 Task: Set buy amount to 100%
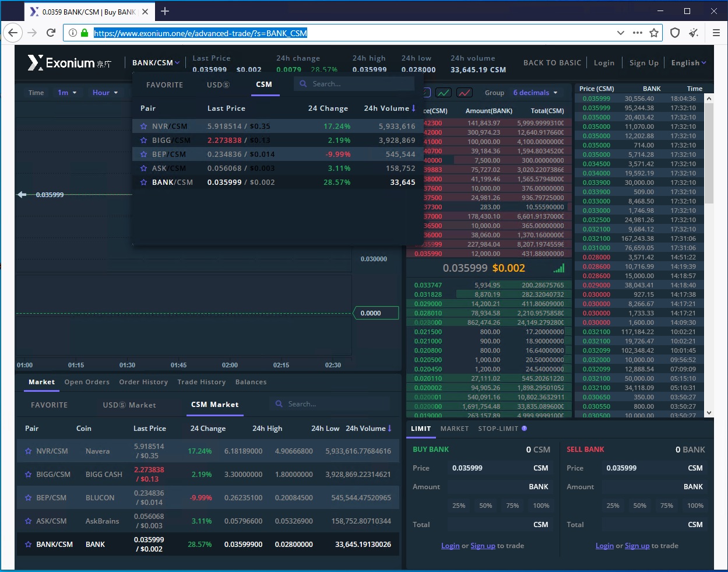(x=541, y=506)
